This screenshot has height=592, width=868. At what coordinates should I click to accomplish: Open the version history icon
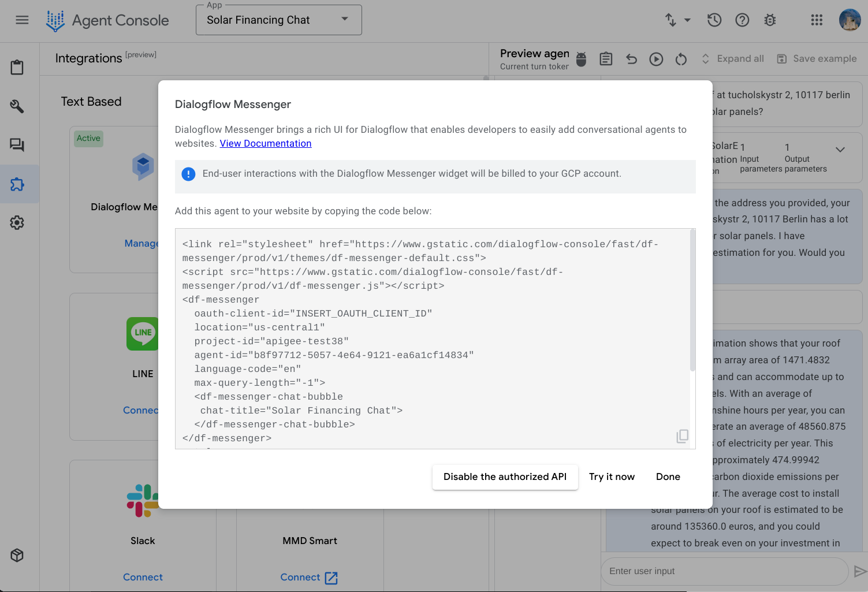coord(714,20)
